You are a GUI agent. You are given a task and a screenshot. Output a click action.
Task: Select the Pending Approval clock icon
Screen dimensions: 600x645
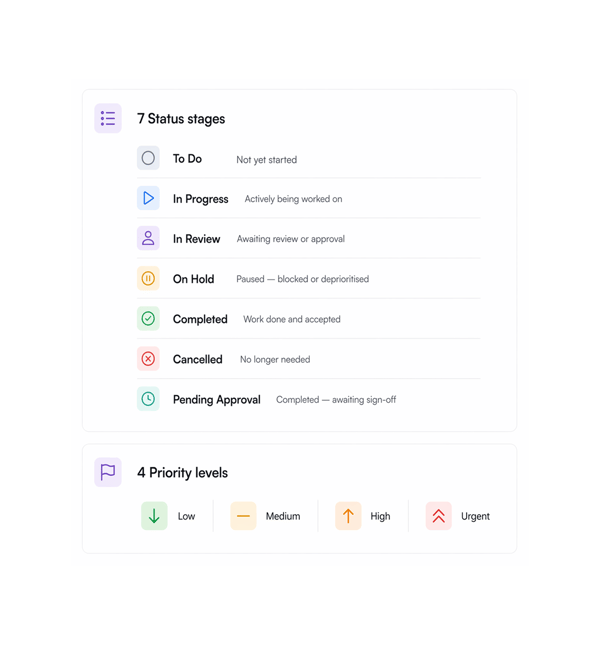pyautogui.click(x=148, y=399)
